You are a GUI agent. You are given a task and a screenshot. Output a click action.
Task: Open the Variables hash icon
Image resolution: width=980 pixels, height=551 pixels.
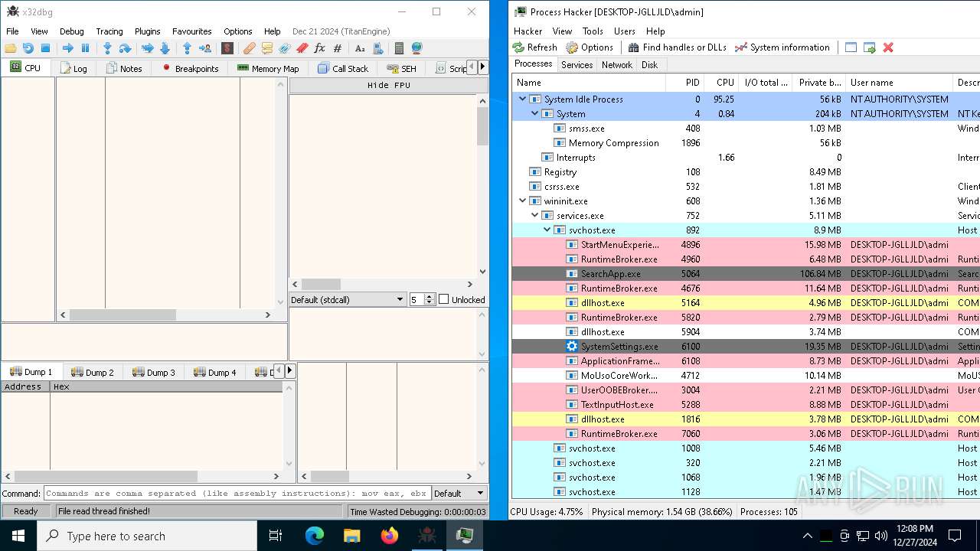(338, 48)
